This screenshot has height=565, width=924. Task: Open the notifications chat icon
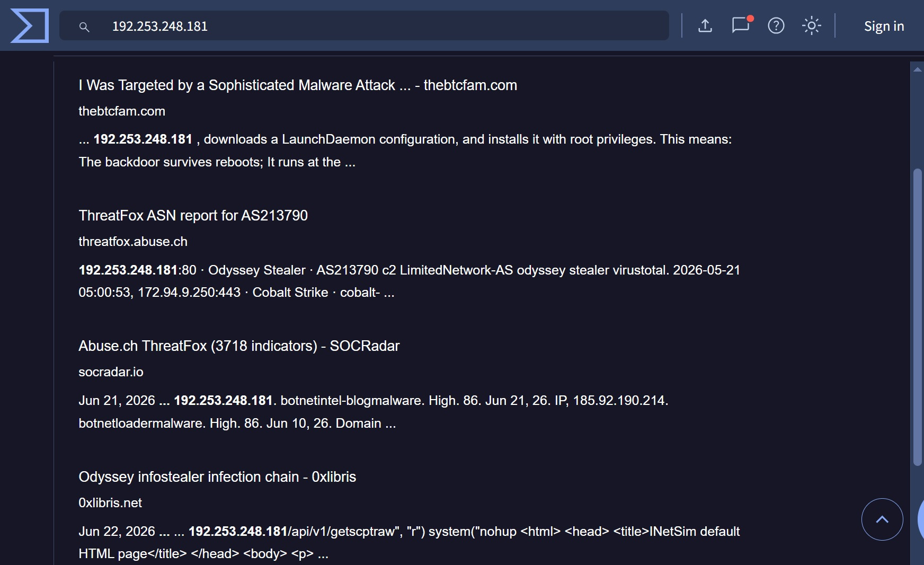[x=741, y=25]
